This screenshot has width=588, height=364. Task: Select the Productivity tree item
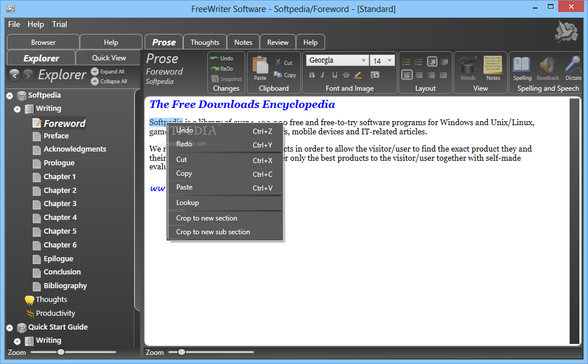point(51,313)
